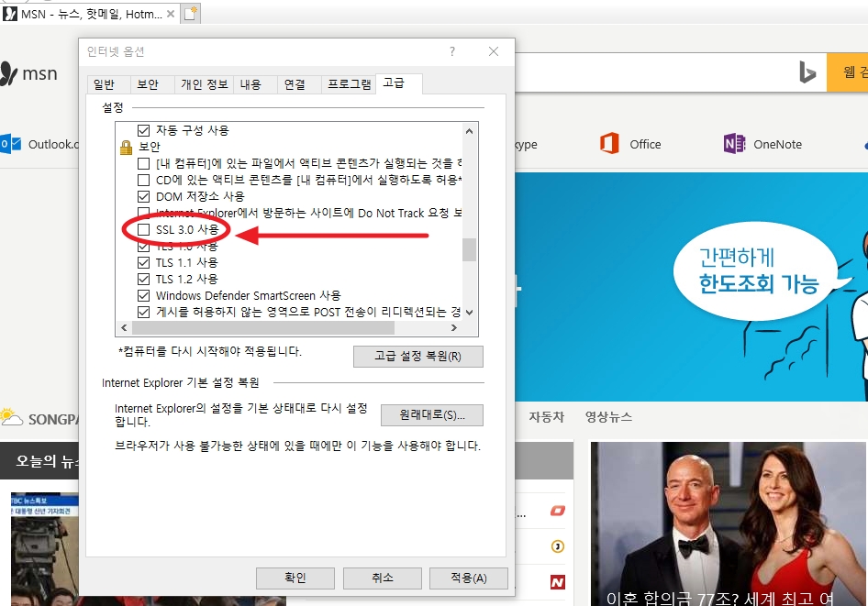Viewport: 868px width, 606px height.
Task: Enable the SSL 3.0 사용 checkbox
Action: 143,229
